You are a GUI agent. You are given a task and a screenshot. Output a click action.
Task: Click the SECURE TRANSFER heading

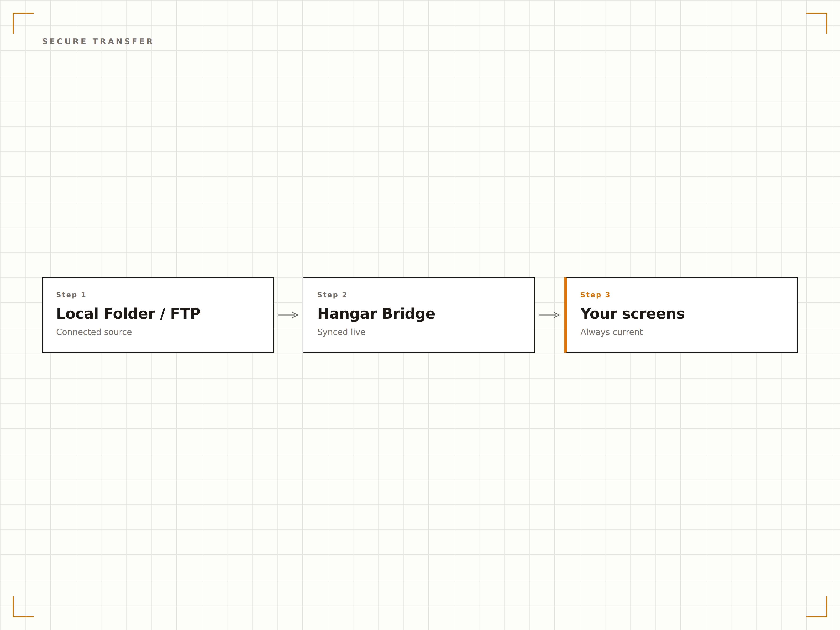tap(98, 41)
